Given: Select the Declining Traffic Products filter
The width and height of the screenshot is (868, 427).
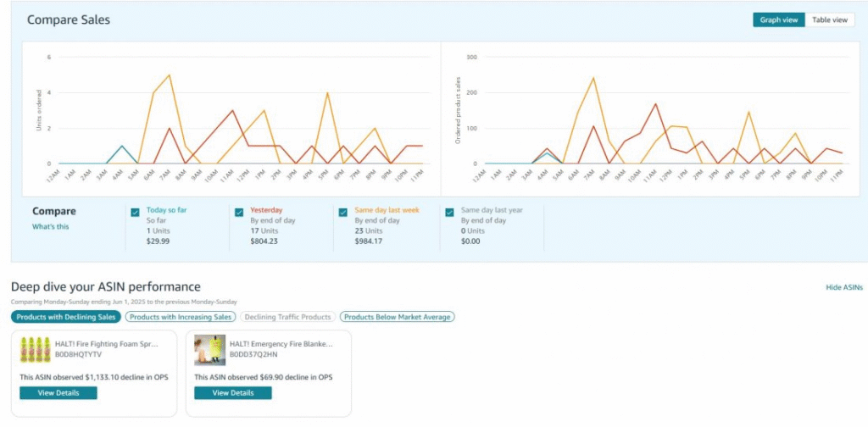Looking at the screenshot, I should pyautogui.click(x=287, y=317).
